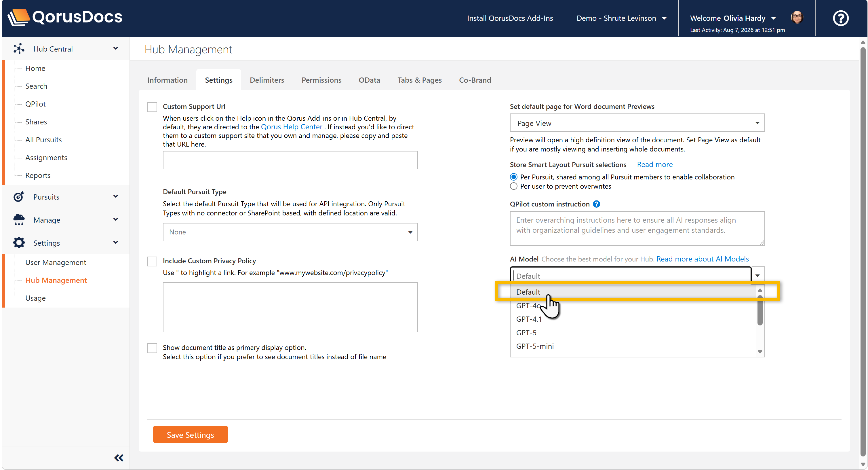This screenshot has width=868, height=470.
Task: Choose GPT-5-mini from the AI Model list
Action: coord(633,346)
